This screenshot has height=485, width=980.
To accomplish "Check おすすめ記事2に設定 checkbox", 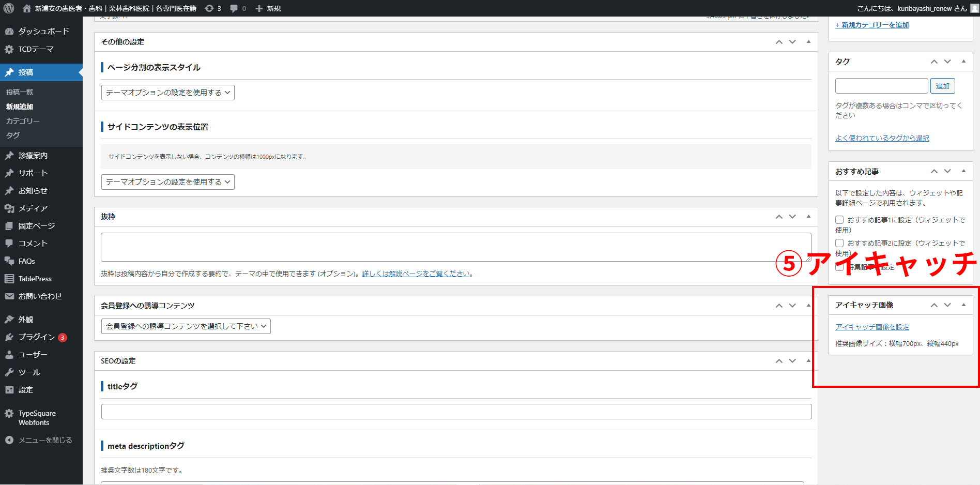I will 839,243.
